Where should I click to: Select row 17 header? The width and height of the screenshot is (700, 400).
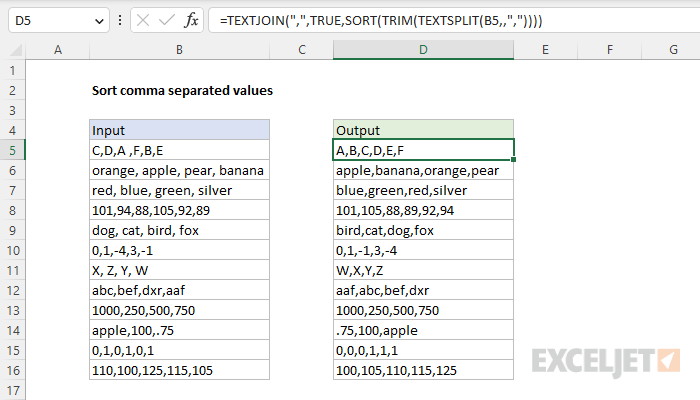(12, 390)
